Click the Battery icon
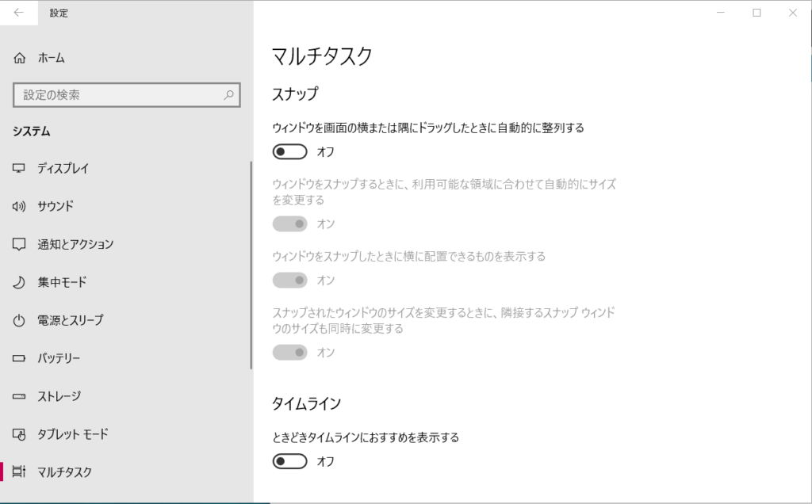Screen dimensions: 812x504 tap(19, 358)
